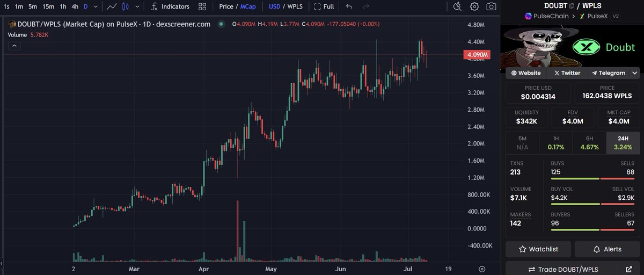
Task: Open the layout grid templates icon
Action: [x=202, y=6]
